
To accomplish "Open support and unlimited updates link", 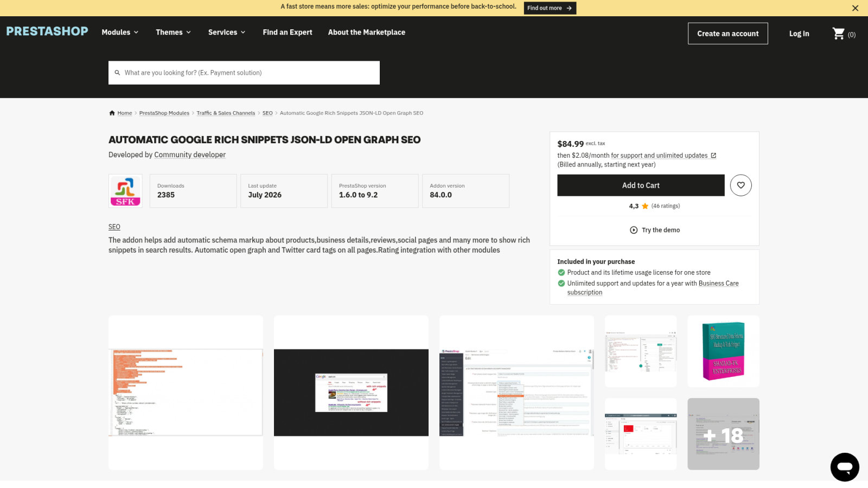I will pyautogui.click(x=664, y=156).
